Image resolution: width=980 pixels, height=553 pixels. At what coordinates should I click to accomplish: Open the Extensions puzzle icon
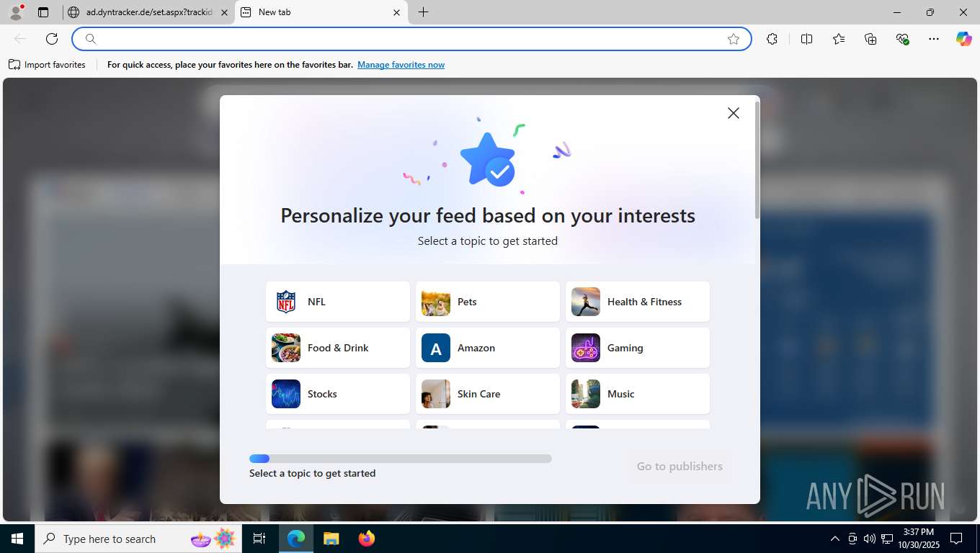(772, 39)
